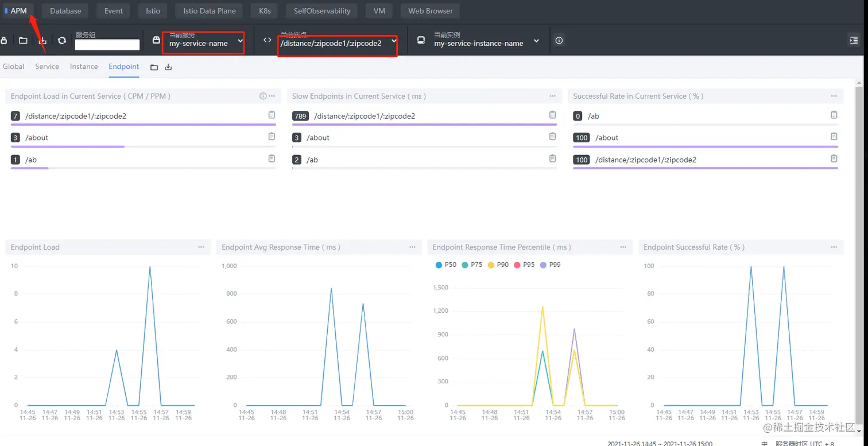
Task: Click the refresh icon in the toolbar
Action: point(62,41)
